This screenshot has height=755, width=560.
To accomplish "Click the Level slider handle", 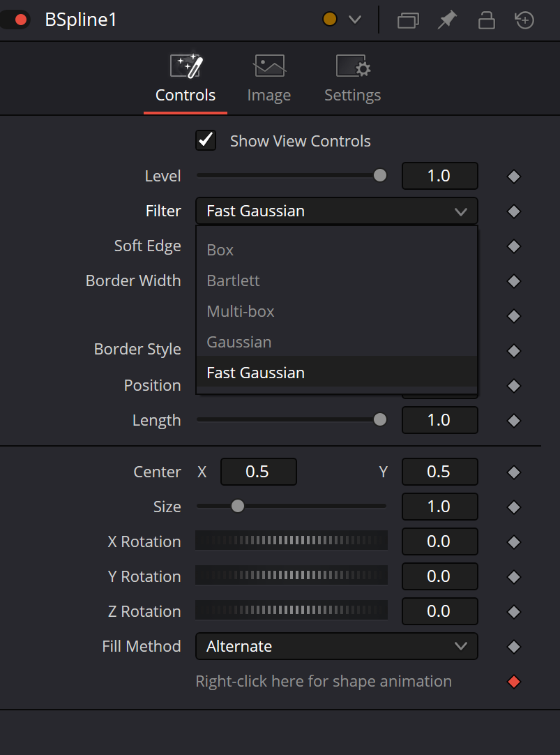I will coord(380,175).
